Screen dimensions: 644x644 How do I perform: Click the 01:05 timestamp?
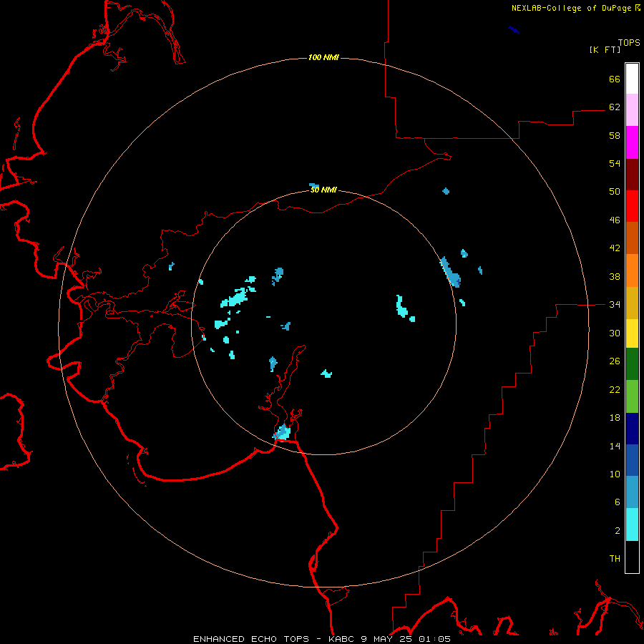point(434,639)
